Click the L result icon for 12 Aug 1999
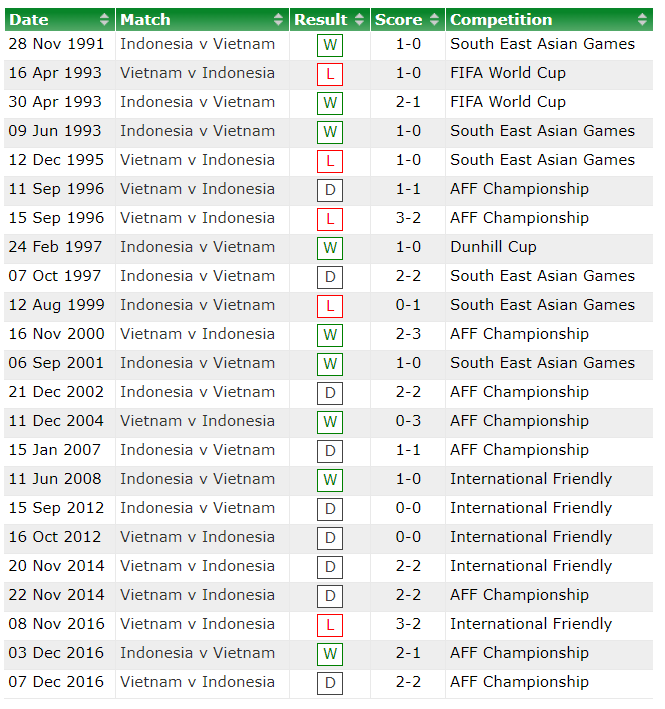Screen dimensions: 665x709 click(x=330, y=306)
